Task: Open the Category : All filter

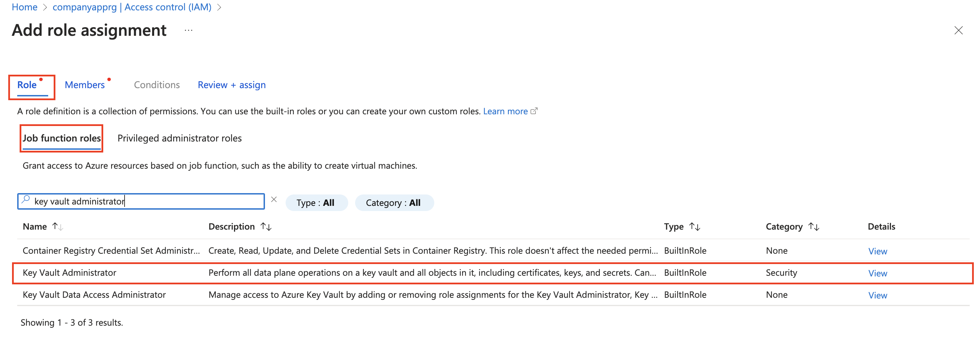Action: coord(394,203)
